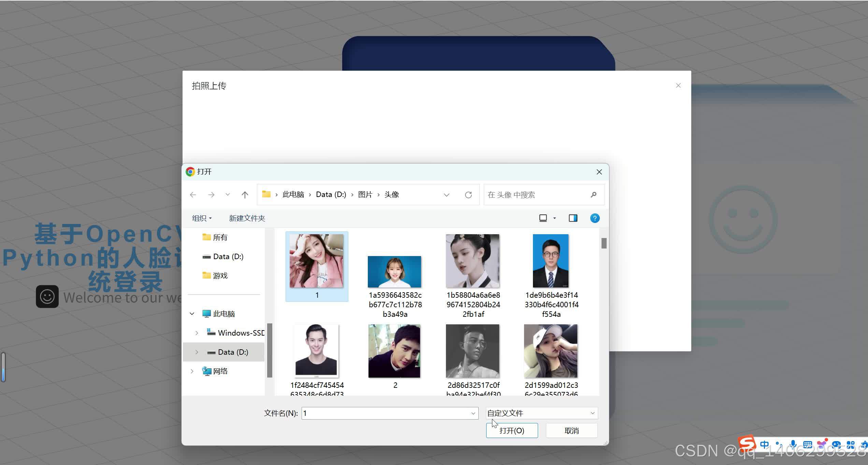The height and width of the screenshot is (465, 868).
Task: Open the view options dropdown arrow
Action: pos(554,218)
